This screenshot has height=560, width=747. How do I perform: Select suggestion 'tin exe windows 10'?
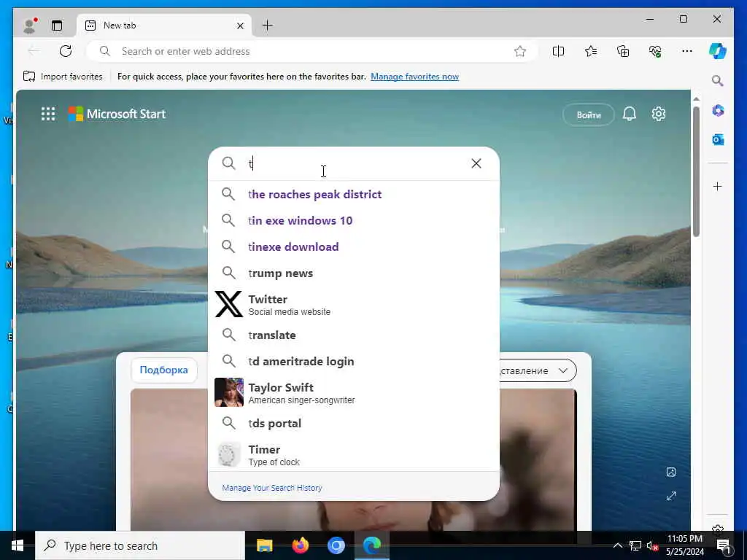354,220
